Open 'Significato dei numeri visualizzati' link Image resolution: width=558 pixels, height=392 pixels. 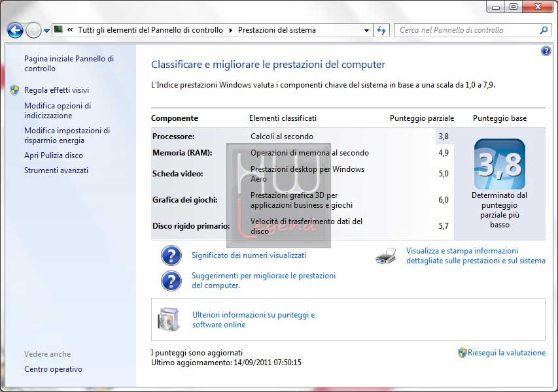249,255
